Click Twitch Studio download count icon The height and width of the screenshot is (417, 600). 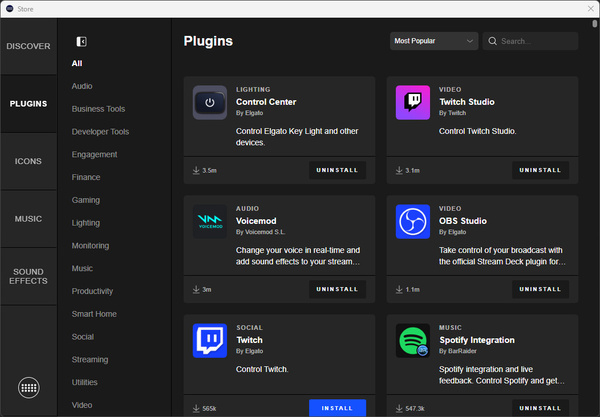click(x=399, y=170)
